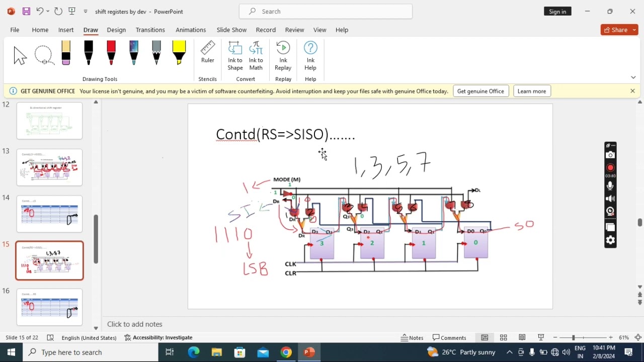The width and height of the screenshot is (644, 362).
Task: Click Learn more button
Action: coord(532,91)
